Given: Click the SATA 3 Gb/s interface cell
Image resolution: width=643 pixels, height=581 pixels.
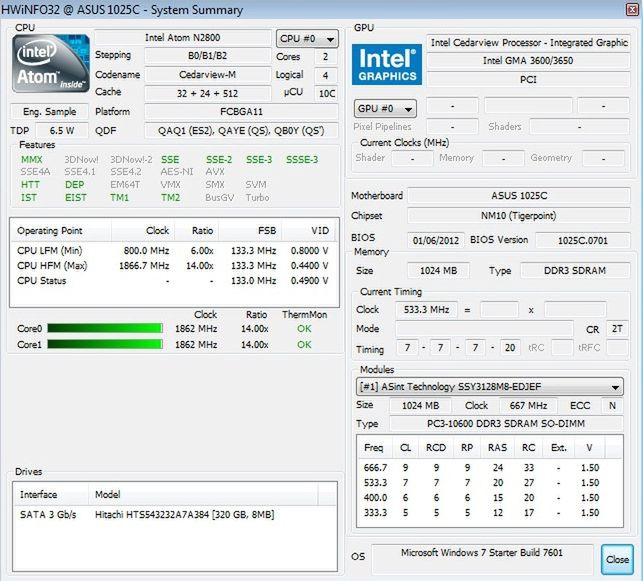Looking at the screenshot, I should 48,515.
